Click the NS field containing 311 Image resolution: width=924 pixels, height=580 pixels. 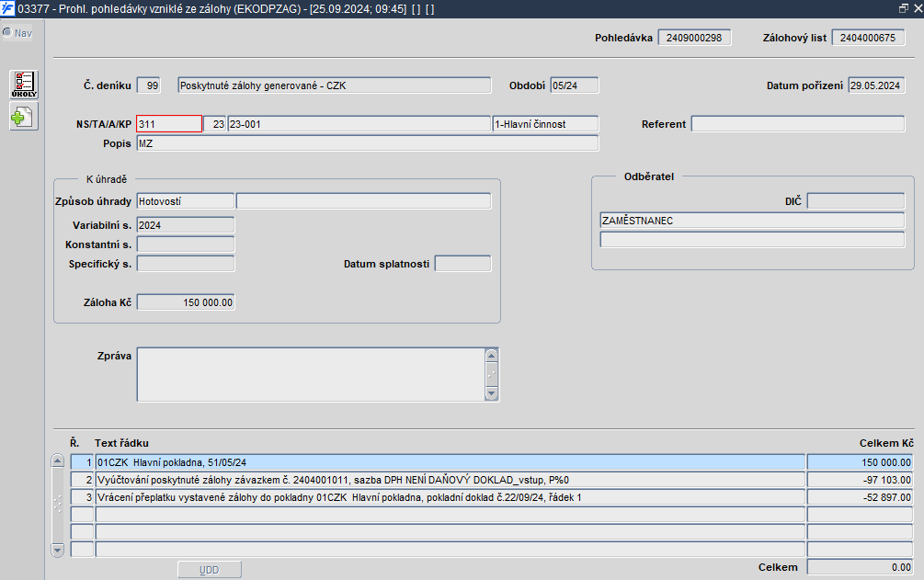point(169,124)
